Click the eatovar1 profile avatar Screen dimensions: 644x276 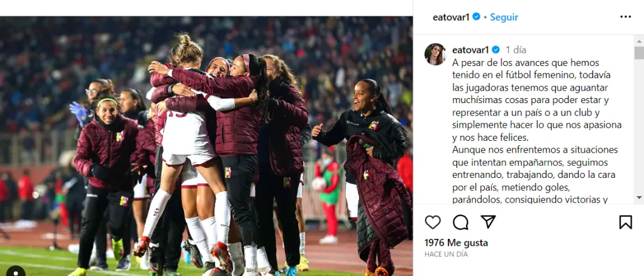(x=435, y=54)
